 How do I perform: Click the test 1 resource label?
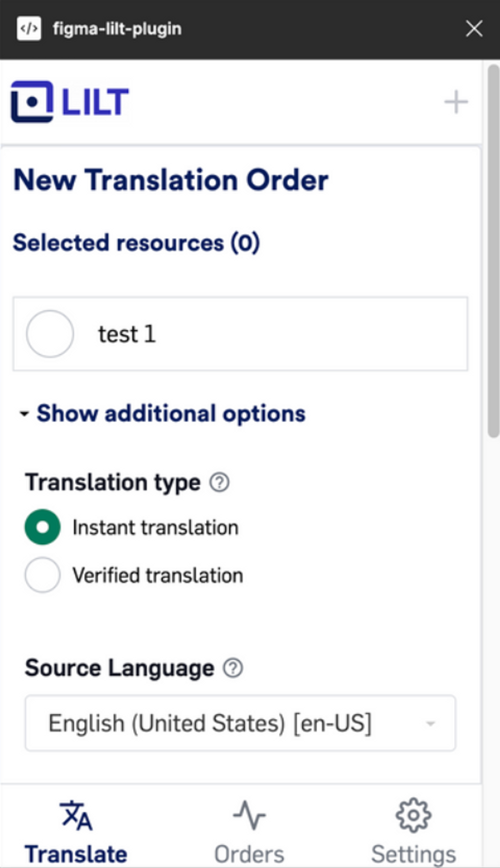(127, 334)
